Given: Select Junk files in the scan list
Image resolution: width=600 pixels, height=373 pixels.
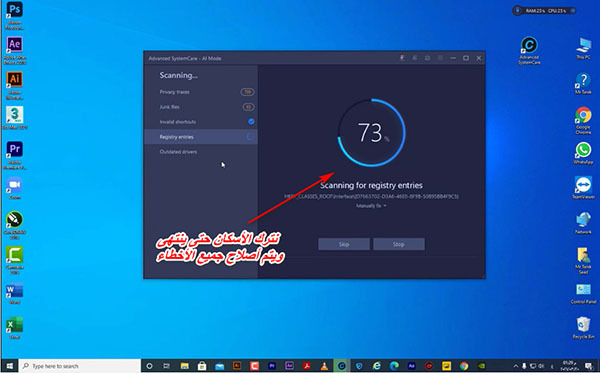Looking at the screenshot, I should [x=201, y=107].
